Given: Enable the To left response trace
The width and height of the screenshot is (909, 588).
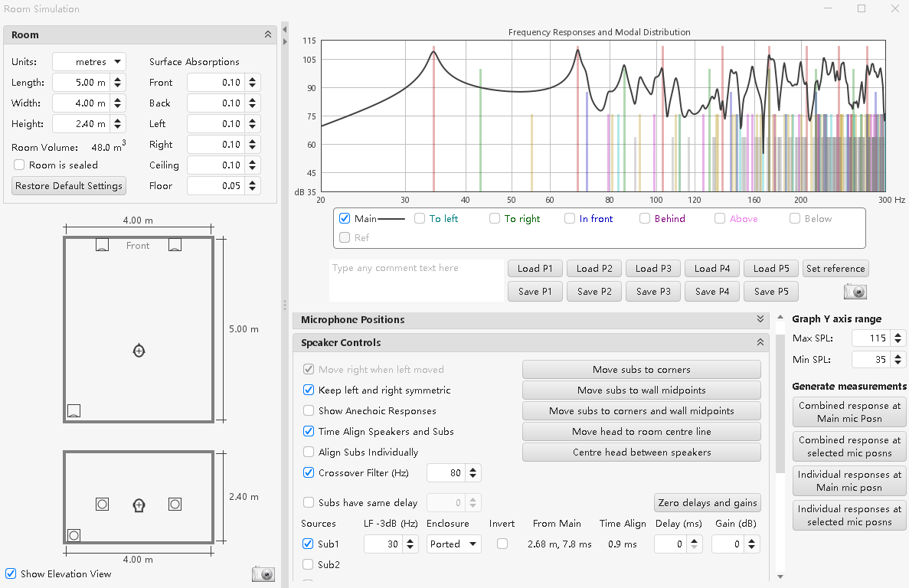Looking at the screenshot, I should (x=420, y=218).
